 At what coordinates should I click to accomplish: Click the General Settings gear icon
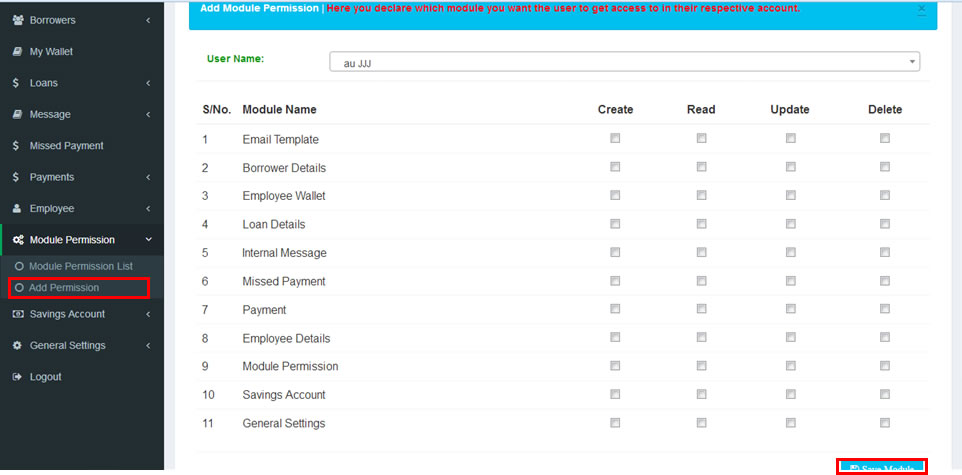(x=17, y=346)
